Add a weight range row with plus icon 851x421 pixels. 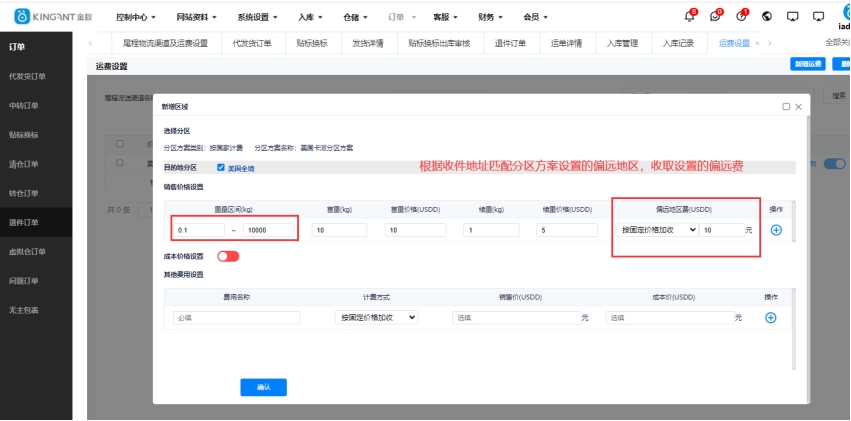click(x=776, y=230)
